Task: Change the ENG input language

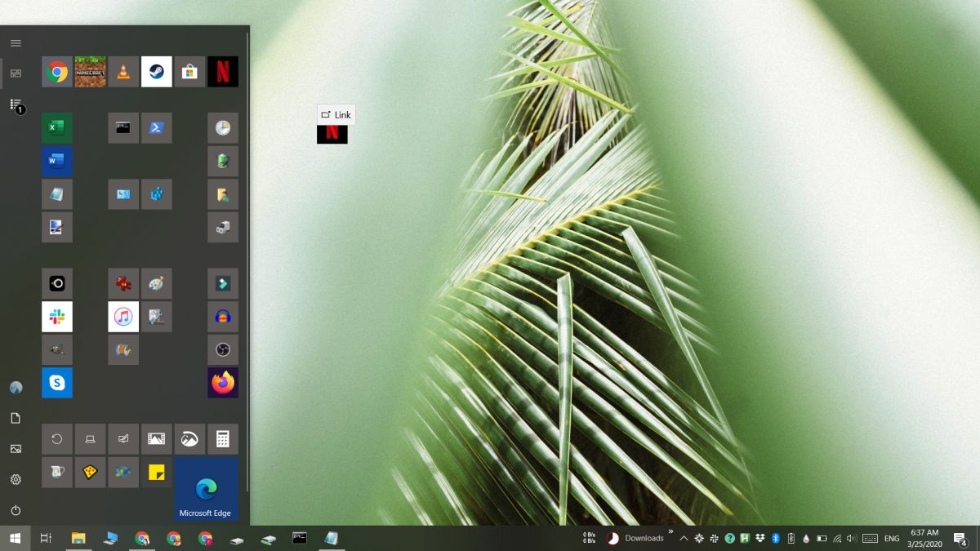Action: coord(892,539)
